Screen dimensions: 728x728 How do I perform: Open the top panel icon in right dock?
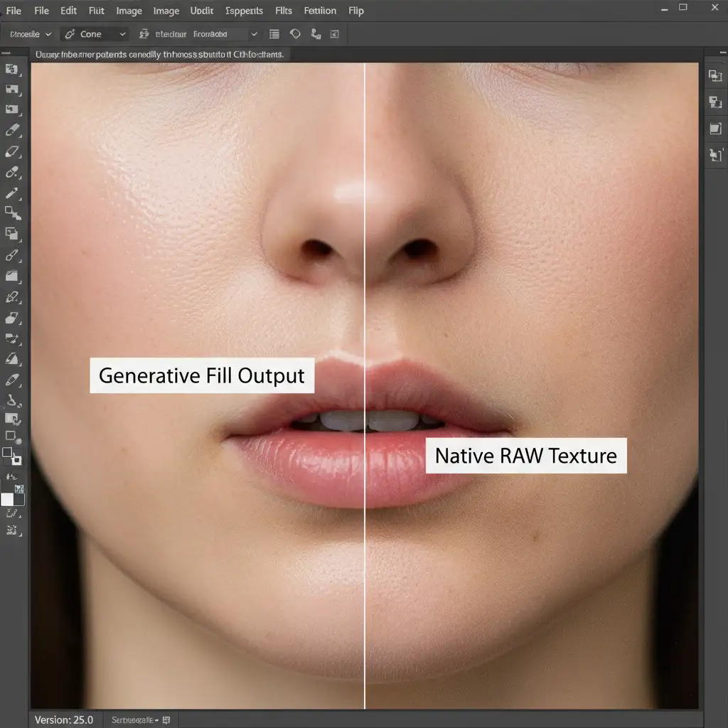(x=715, y=76)
